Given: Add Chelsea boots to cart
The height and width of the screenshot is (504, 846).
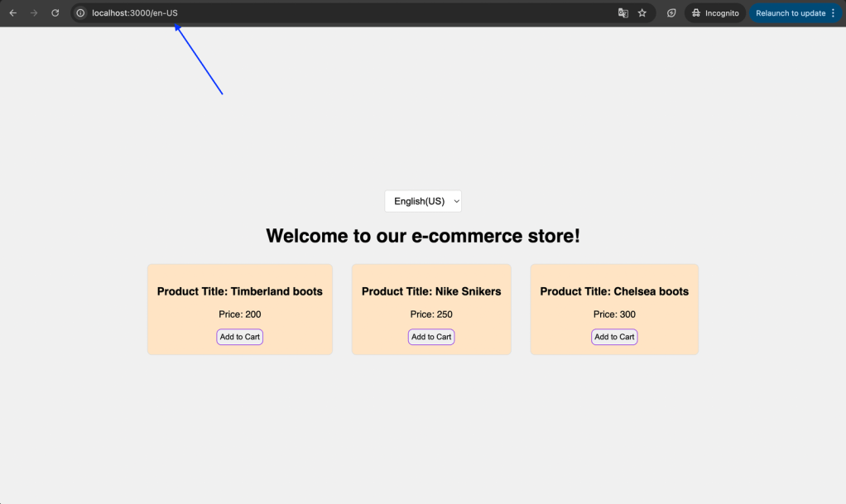Looking at the screenshot, I should pos(614,337).
